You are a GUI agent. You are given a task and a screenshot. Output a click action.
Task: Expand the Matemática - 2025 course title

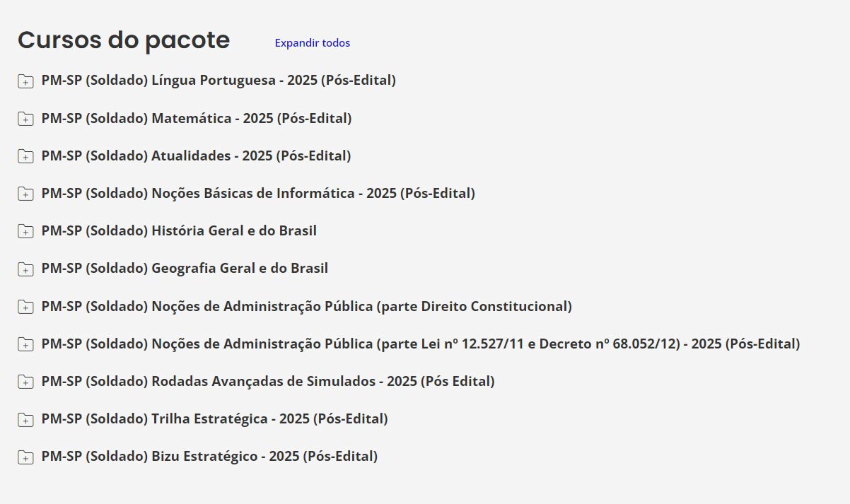(x=197, y=118)
